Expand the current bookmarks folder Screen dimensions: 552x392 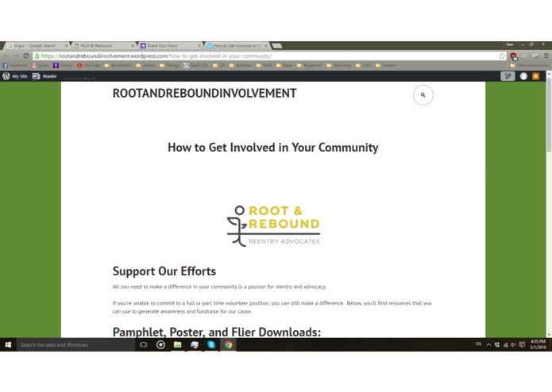(x=386, y=65)
